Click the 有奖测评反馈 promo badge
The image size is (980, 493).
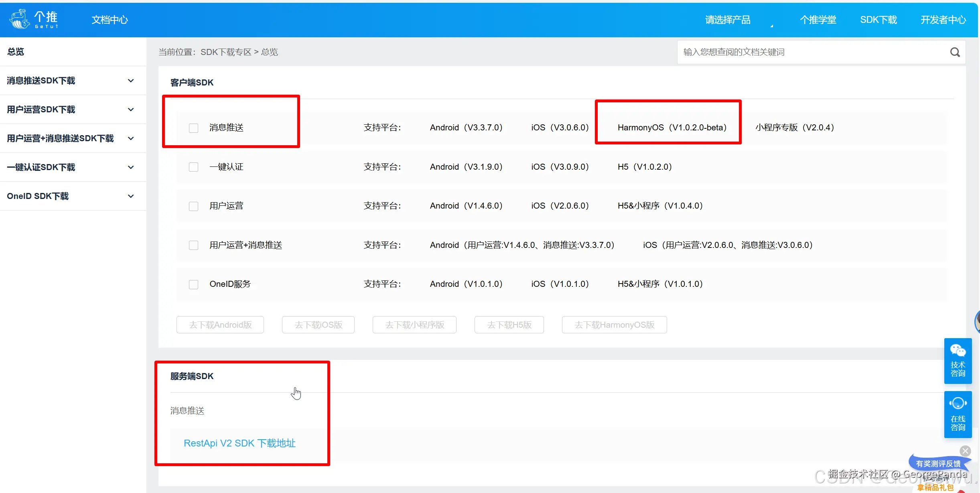[x=938, y=464]
